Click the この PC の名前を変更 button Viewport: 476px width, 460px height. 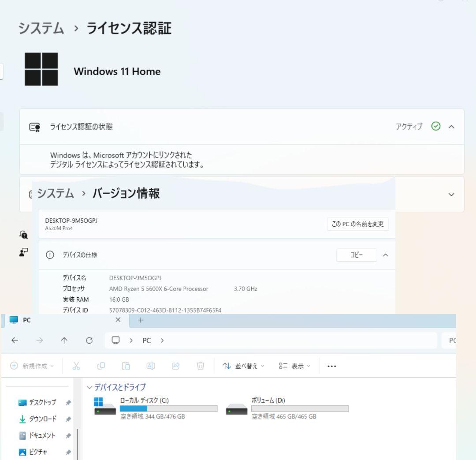tap(357, 224)
